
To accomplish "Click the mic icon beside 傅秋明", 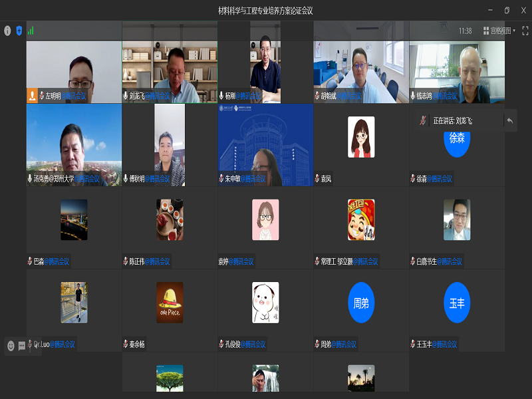I will point(126,178).
